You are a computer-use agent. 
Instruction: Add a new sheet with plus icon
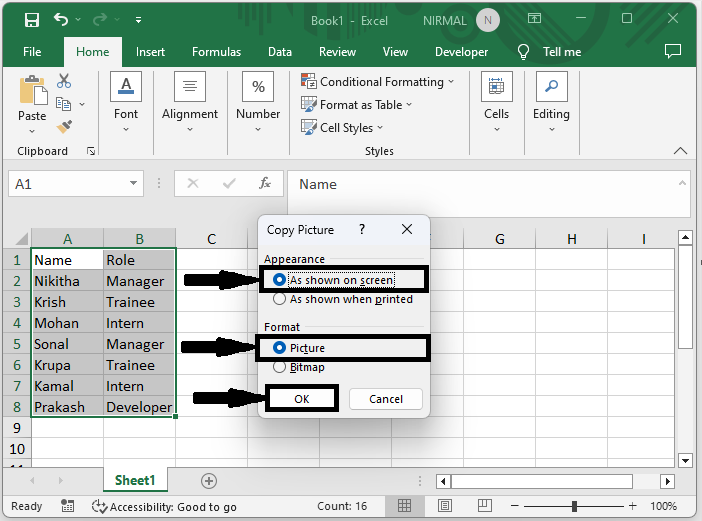point(209,481)
